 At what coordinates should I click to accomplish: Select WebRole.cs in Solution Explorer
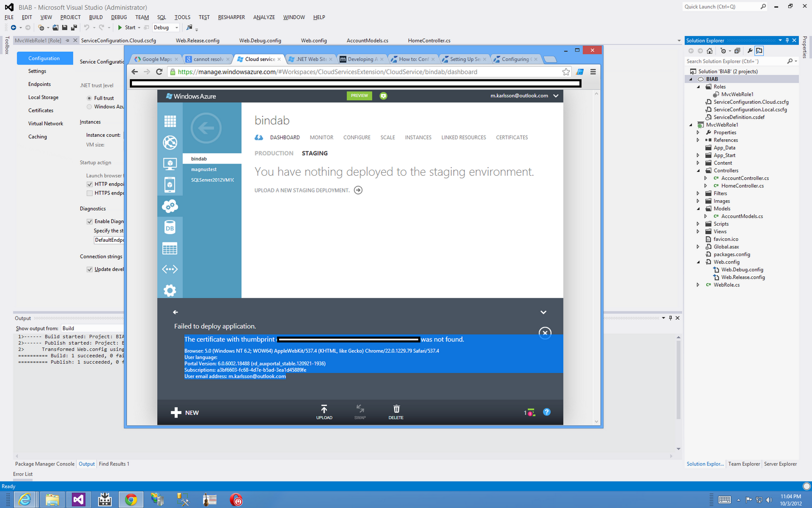tap(726, 285)
